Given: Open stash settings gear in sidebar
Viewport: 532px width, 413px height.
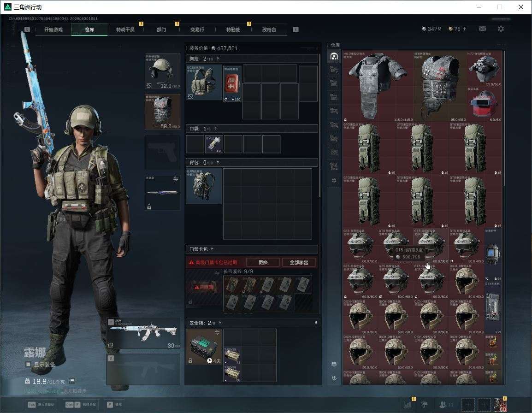Looking at the screenshot, I should 334,181.
